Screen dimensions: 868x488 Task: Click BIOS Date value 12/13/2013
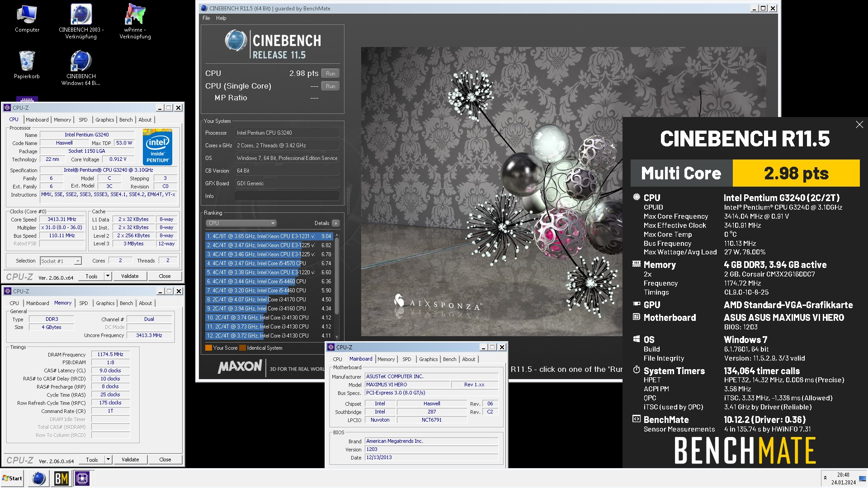tap(432, 457)
